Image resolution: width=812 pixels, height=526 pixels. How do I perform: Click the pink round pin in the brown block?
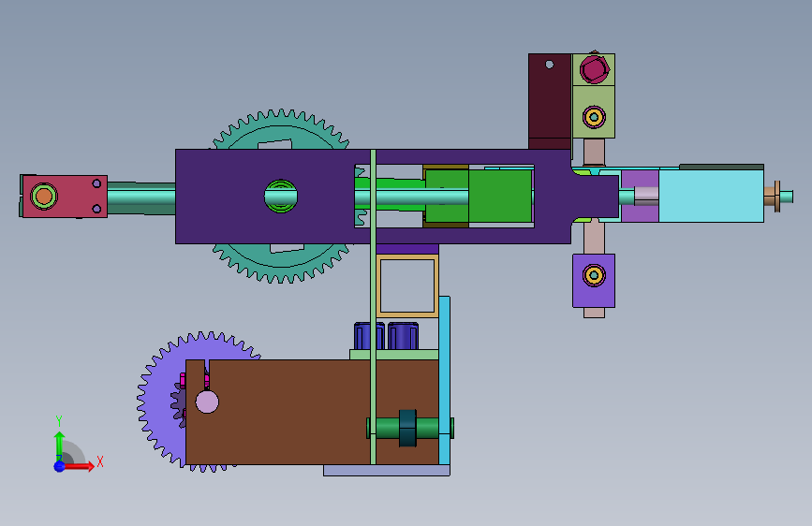(x=207, y=402)
